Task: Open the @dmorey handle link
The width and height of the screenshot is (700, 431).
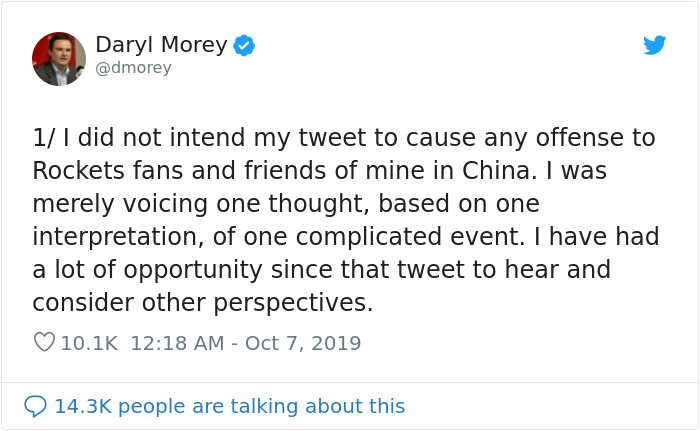Action: (x=133, y=68)
